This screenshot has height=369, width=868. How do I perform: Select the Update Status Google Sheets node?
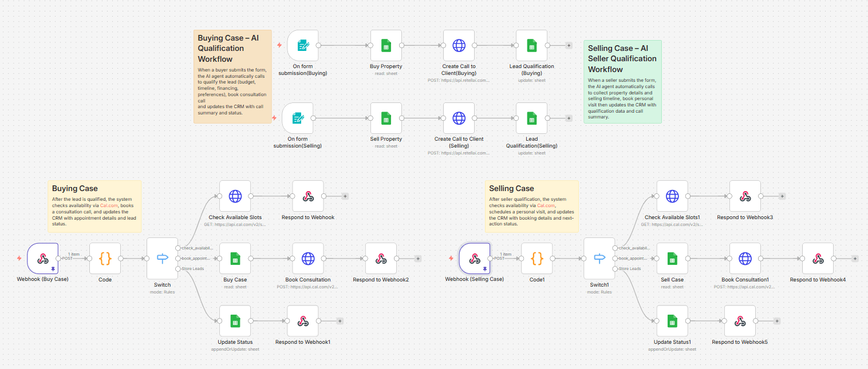[x=235, y=321]
